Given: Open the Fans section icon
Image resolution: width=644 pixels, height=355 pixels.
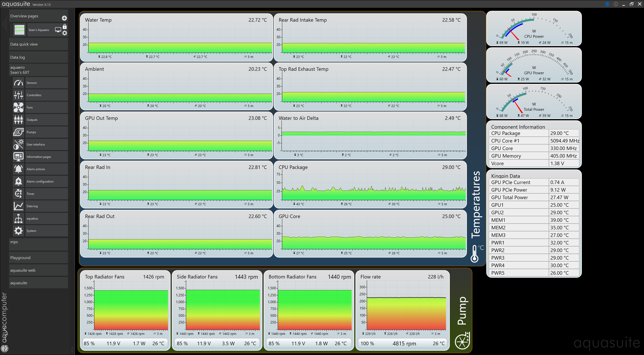Looking at the screenshot, I should point(18,108).
